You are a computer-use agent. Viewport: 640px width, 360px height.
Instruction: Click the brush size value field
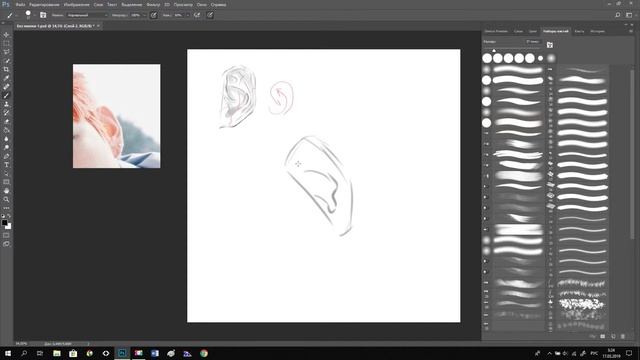click(x=533, y=42)
